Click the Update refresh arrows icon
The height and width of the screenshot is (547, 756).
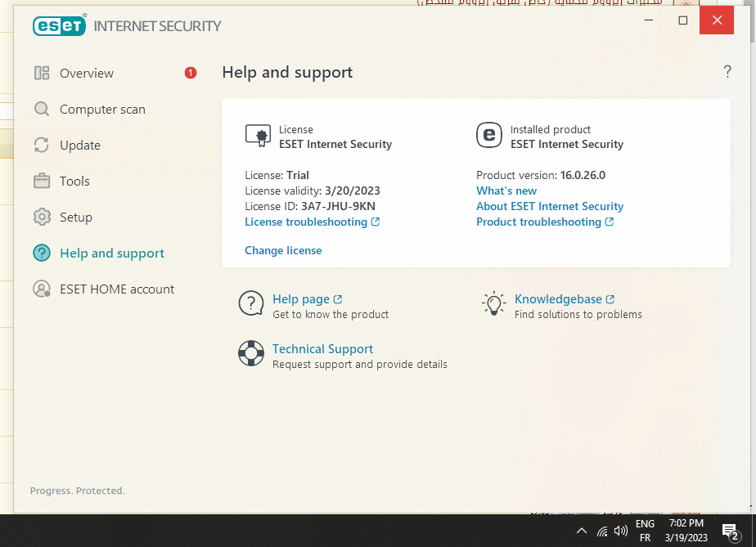pyautogui.click(x=42, y=145)
